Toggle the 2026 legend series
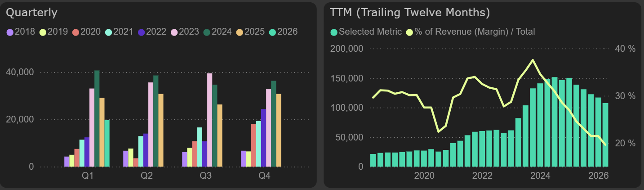 (284, 32)
